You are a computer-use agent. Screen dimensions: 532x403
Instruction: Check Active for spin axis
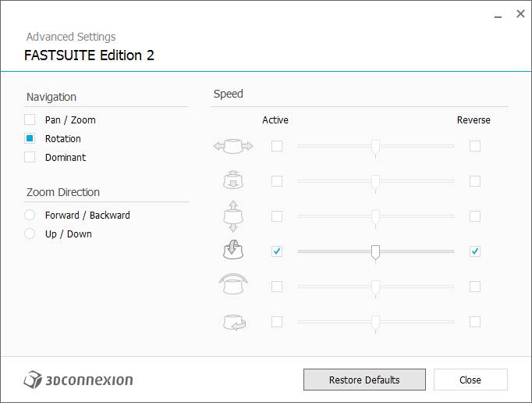click(277, 322)
